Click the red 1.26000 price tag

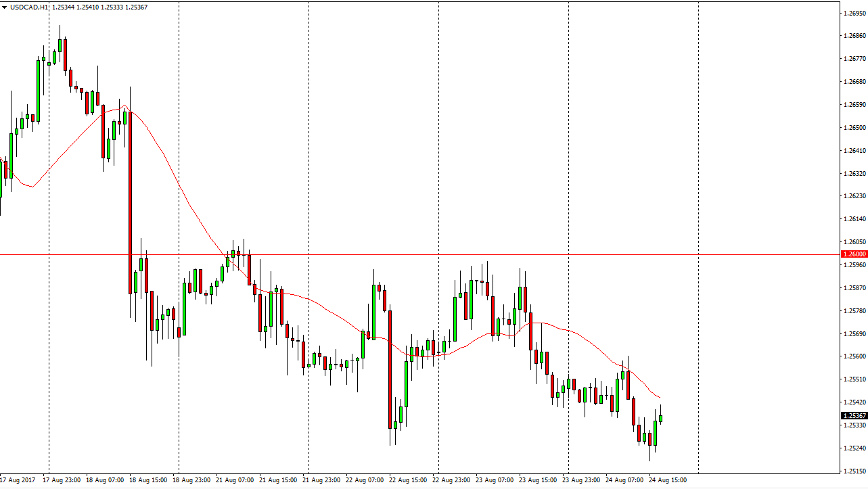coord(853,254)
